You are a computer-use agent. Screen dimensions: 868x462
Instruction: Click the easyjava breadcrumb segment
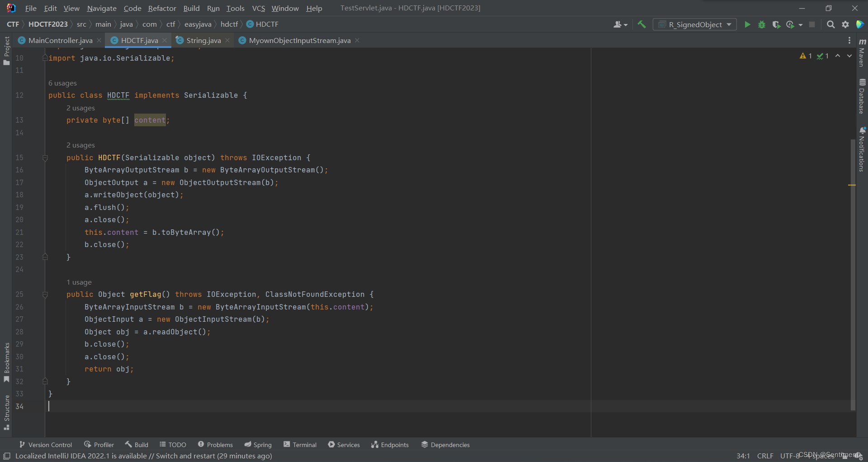click(x=198, y=24)
